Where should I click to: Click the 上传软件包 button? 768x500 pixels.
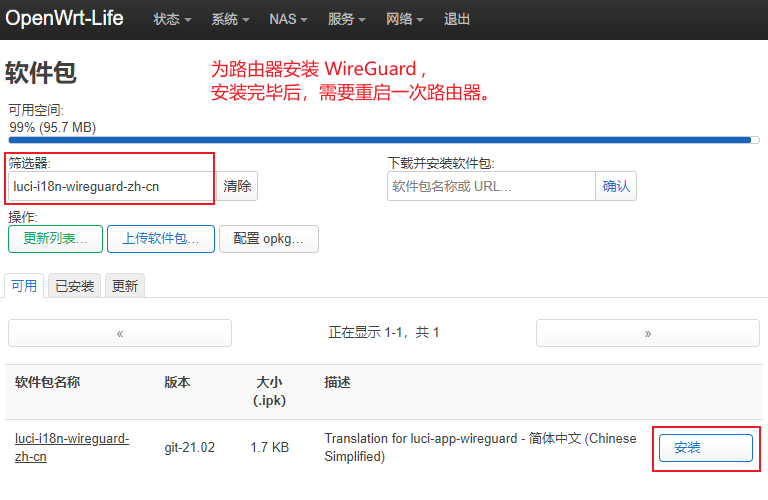point(161,239)
